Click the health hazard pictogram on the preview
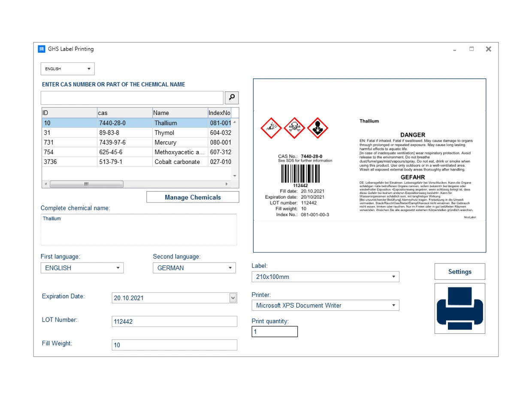 pos(317,128)
